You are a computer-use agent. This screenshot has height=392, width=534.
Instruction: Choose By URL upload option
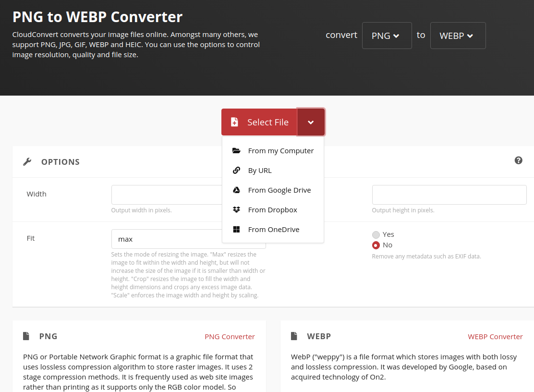[x=273, y=171]
